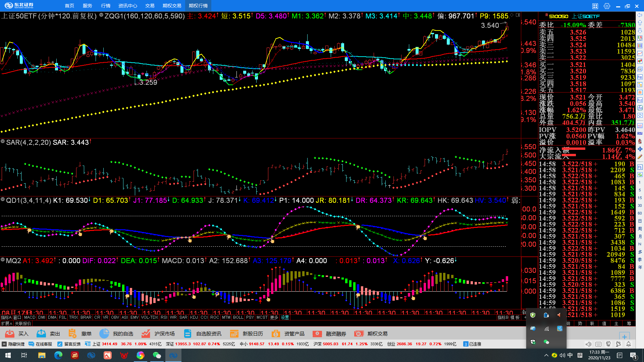Open 我的自选 watchlist pie icon
Viewport: 644px width, 362px height.
pyautogui.click(x=104, y=334)
